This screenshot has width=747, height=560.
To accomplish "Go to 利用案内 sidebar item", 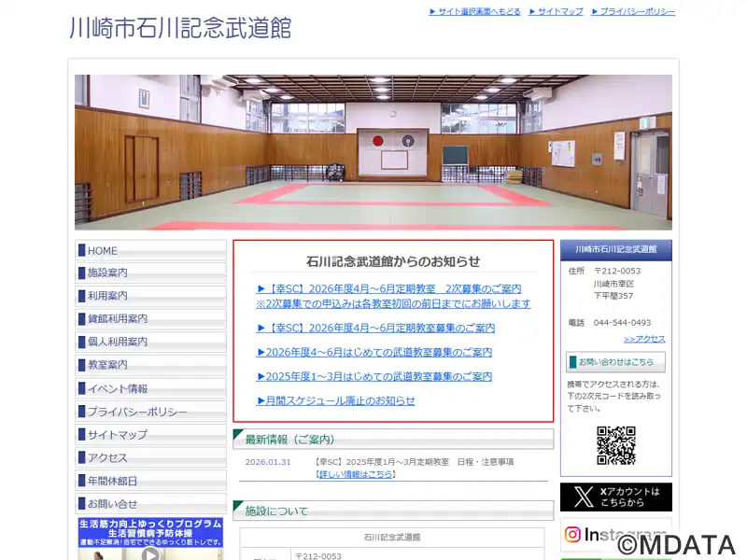I will point(150,296).
